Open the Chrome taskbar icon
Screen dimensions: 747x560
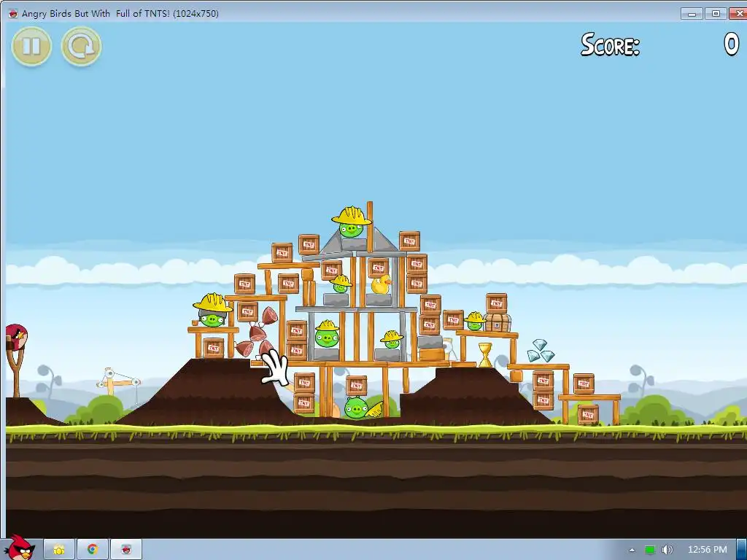point(93,550)
